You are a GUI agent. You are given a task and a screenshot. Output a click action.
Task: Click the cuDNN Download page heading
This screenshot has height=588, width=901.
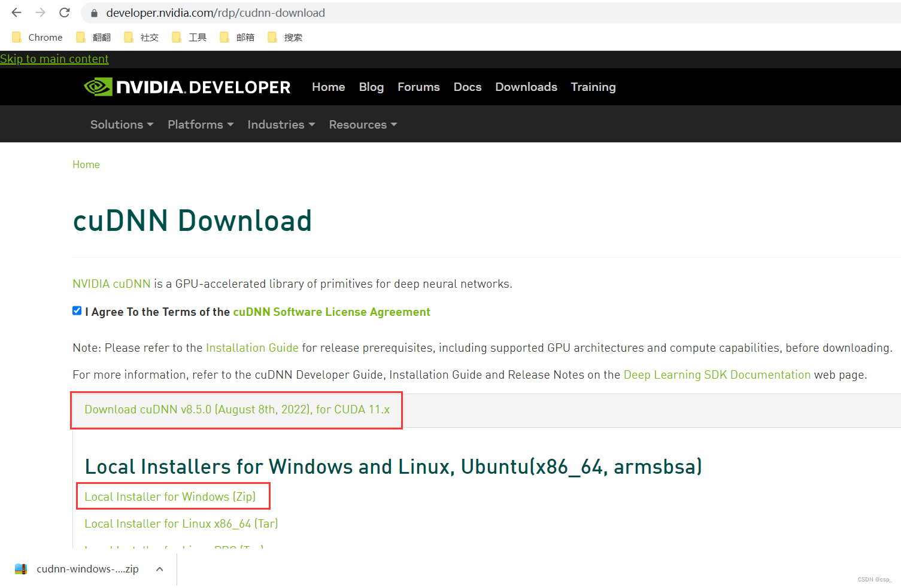(x=192, y=220)
